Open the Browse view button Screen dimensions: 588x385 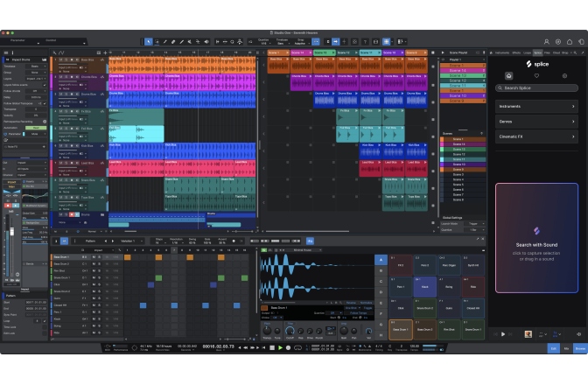(x=580, y=348)
